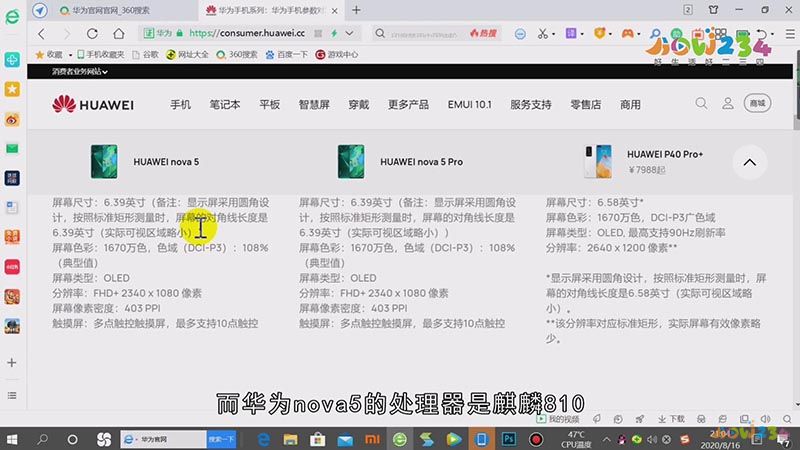
Task: Open the browser home page icon
Action: coord(119,34)
